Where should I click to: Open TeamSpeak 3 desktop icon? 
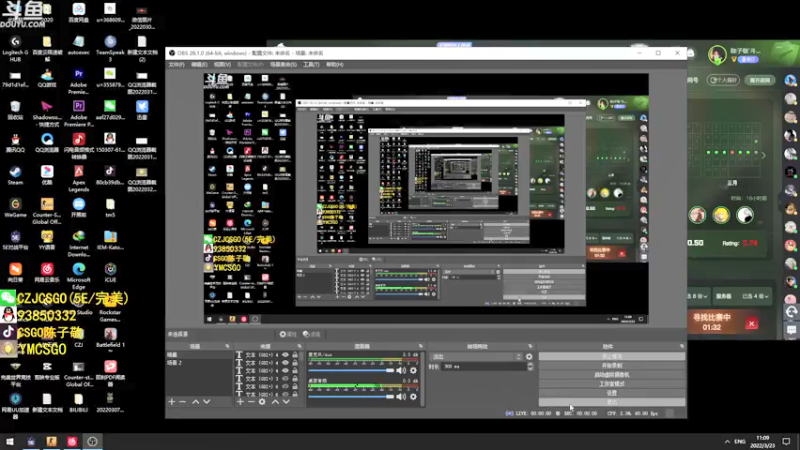(110, 48)
